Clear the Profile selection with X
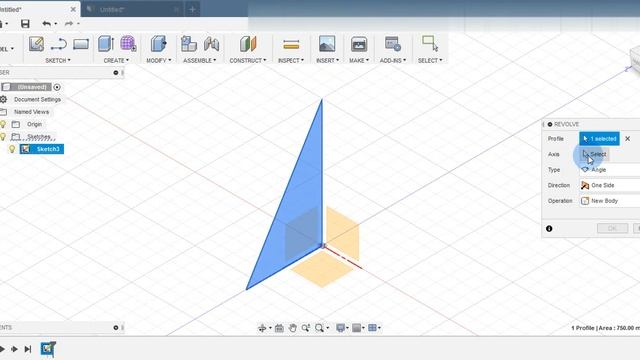 [x=628, y=139]
